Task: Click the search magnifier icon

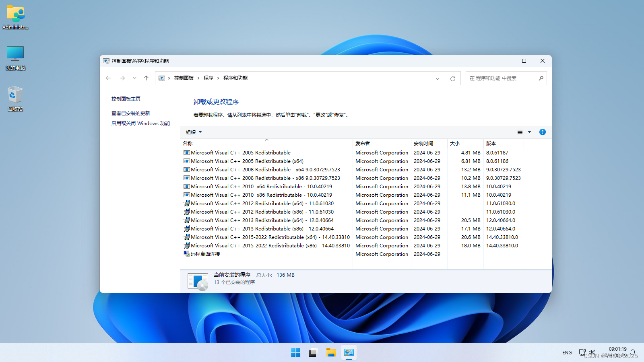Action: [541, 78]
